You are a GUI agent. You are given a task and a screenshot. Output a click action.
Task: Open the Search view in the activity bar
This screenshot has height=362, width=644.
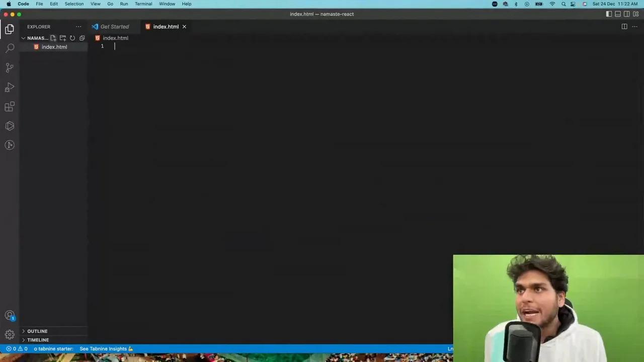pyautogui.click(x=10, y=47)
